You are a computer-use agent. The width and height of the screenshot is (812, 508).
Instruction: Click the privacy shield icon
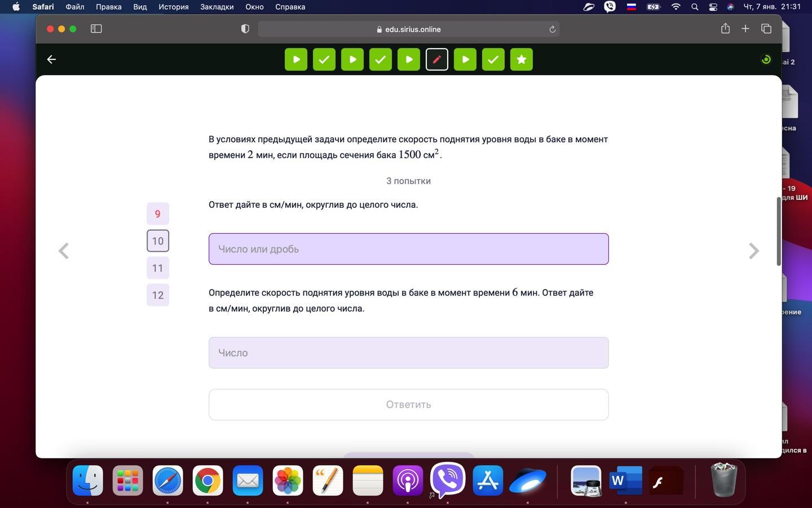[x=245, y=29]
